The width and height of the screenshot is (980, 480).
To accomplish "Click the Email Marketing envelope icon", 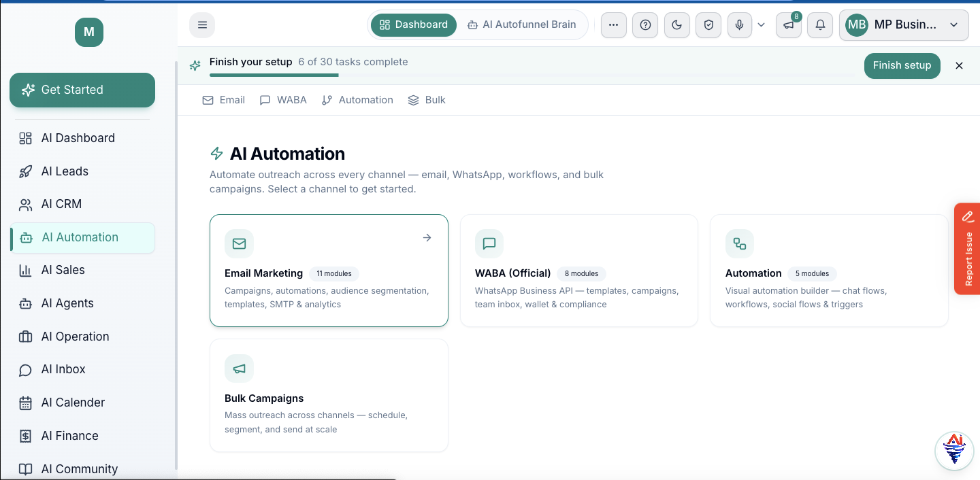I will click(239, 243).
